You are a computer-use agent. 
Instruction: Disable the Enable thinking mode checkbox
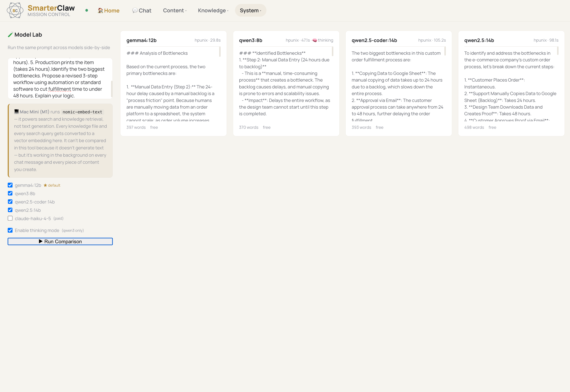pos(10,230)
